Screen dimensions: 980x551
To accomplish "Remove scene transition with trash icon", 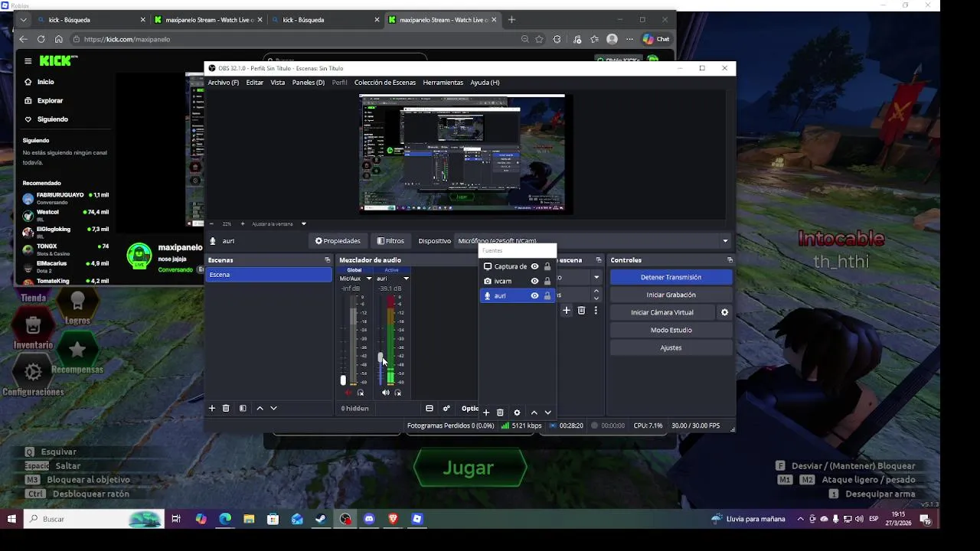I will pos(581,310).
